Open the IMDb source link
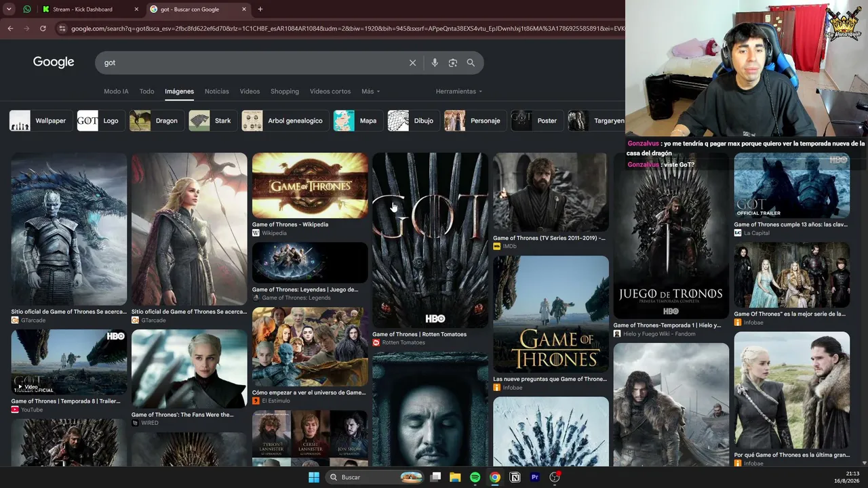The height and width of the screenshot is (488, 868). coord(505,247)
